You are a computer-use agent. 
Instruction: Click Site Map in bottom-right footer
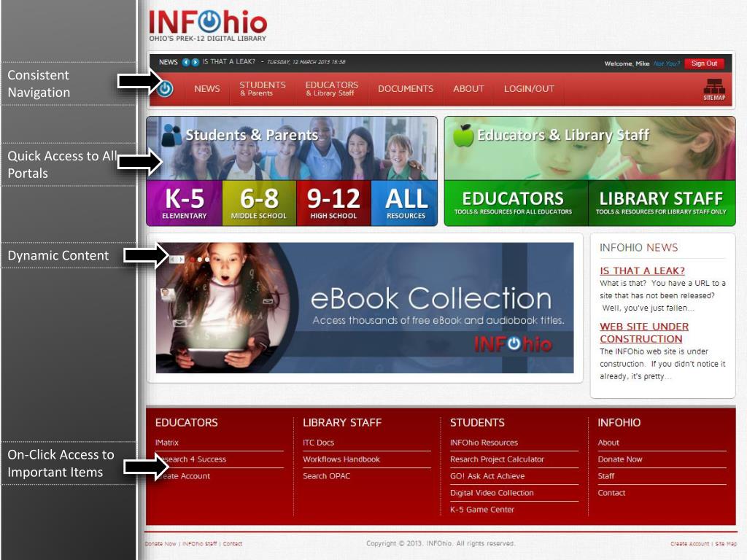coord(726,543)
